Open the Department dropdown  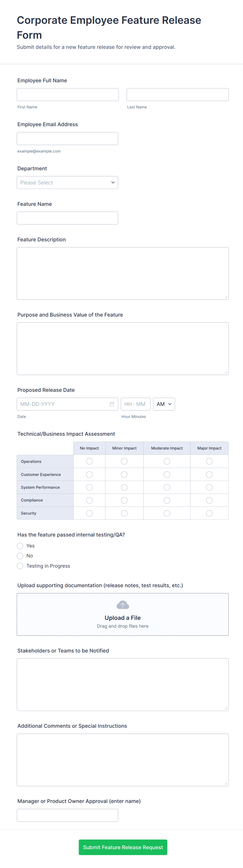coord(67,183)
